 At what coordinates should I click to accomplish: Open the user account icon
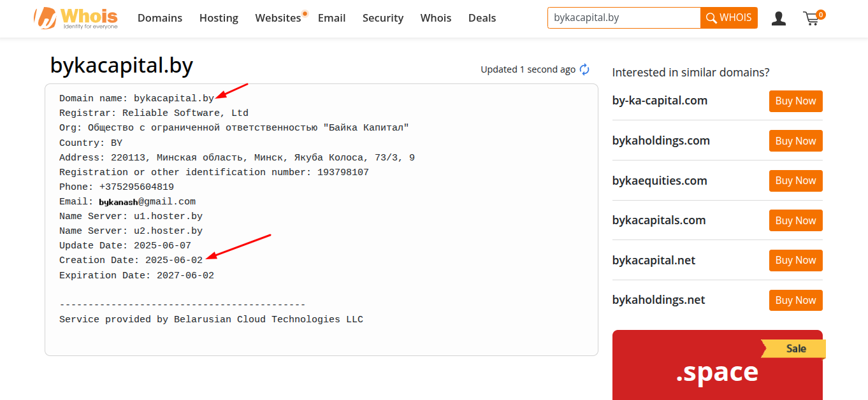point(778,18)
